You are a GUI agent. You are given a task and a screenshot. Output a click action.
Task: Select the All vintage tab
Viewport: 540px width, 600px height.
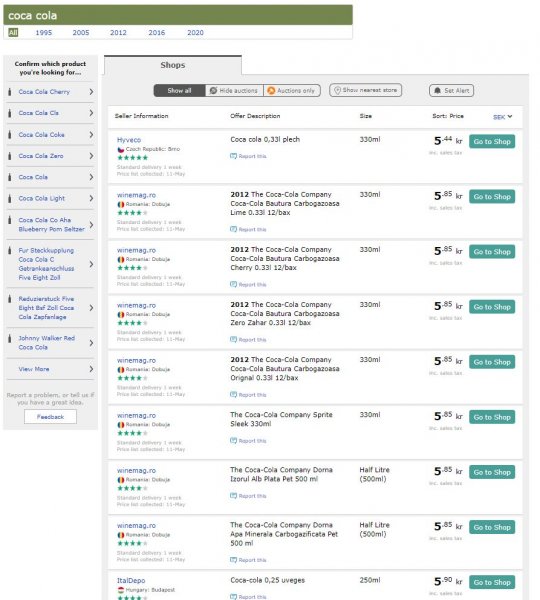coord(13,33)
